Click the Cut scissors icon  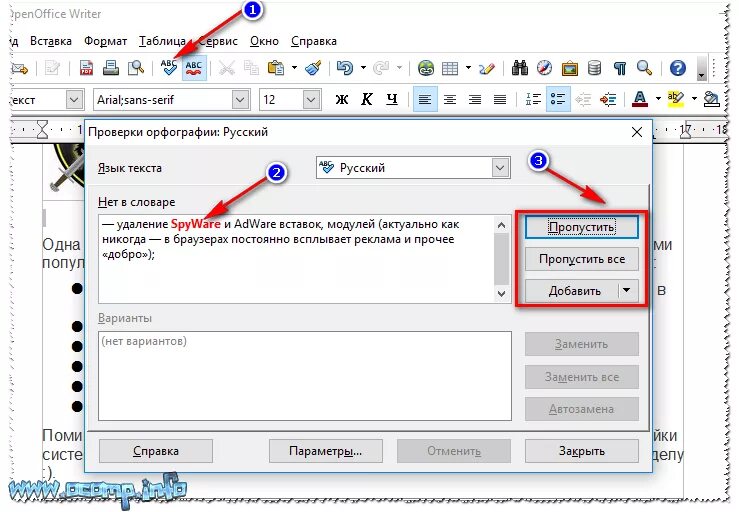(x=227, y=68)
